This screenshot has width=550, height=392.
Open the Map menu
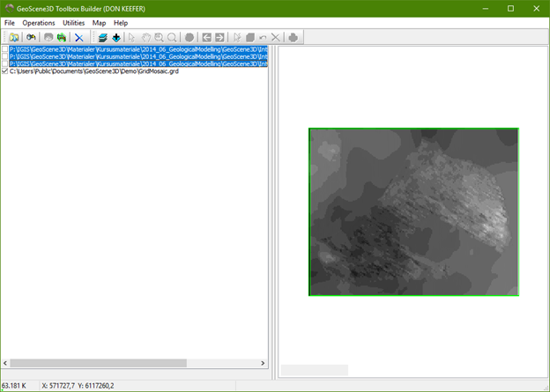point(99,23)
